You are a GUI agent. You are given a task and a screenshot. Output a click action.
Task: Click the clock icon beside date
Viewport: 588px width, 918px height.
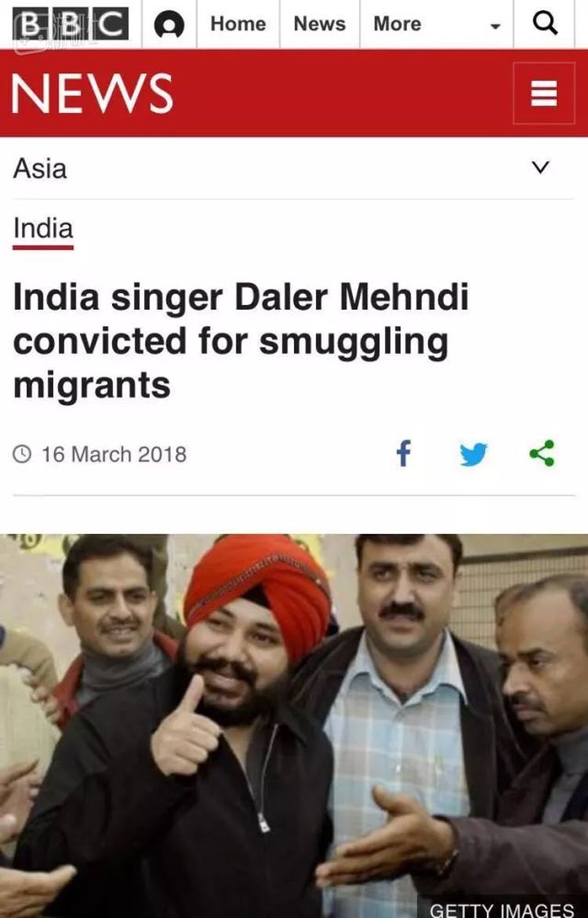[22, 455]
